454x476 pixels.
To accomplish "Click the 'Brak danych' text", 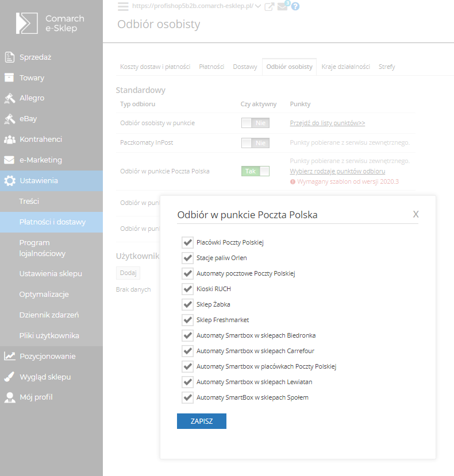I will [x=133, y=289].
